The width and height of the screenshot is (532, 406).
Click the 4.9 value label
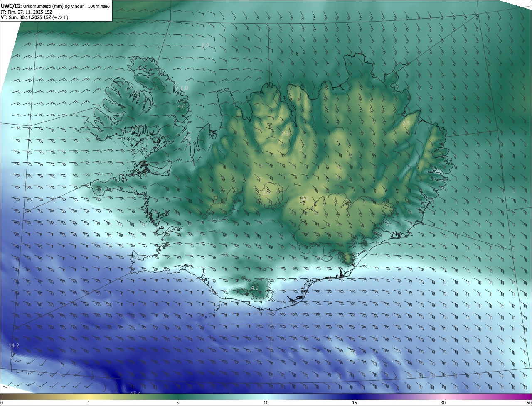255,288
